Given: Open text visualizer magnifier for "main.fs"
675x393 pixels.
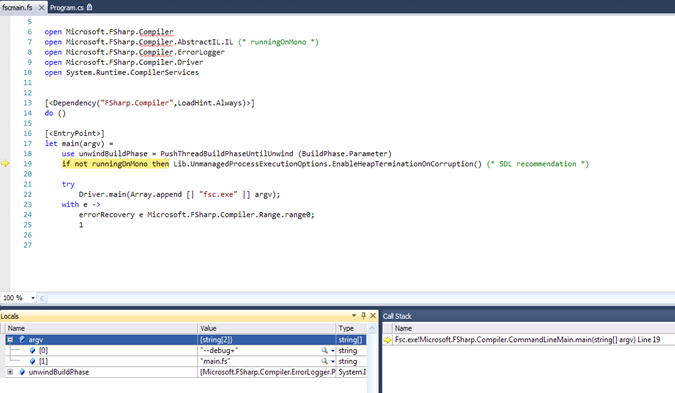Looking at the screenshot, I should coord(324,361).
